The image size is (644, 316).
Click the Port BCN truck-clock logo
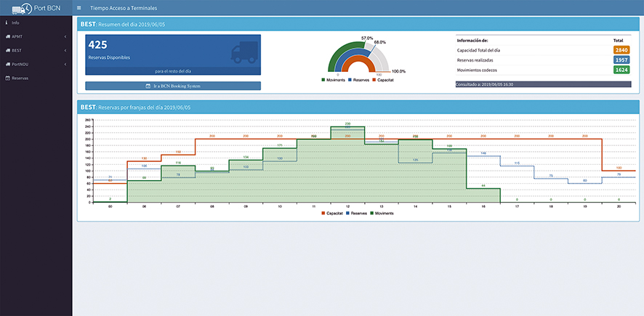(x=23, y=8)
